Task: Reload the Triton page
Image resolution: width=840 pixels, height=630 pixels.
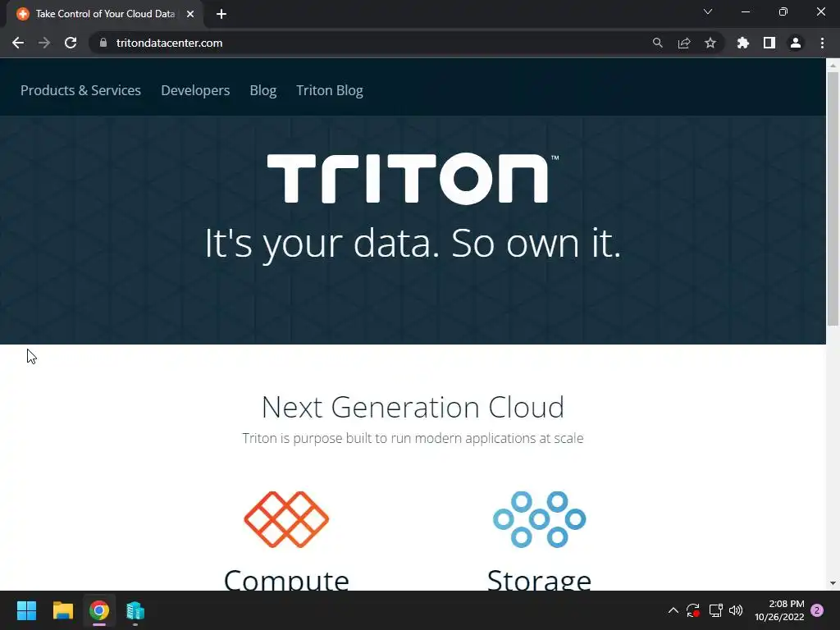Action: [71, 43]
